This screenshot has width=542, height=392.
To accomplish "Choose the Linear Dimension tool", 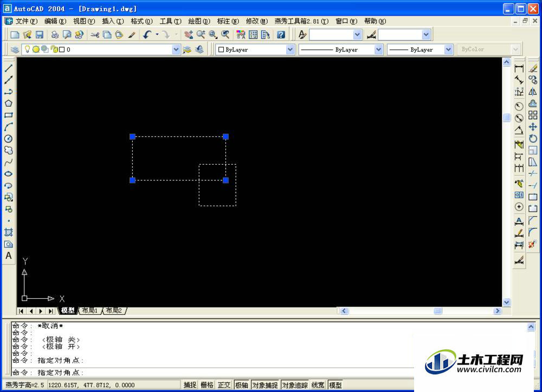I will tap(519, 68).
